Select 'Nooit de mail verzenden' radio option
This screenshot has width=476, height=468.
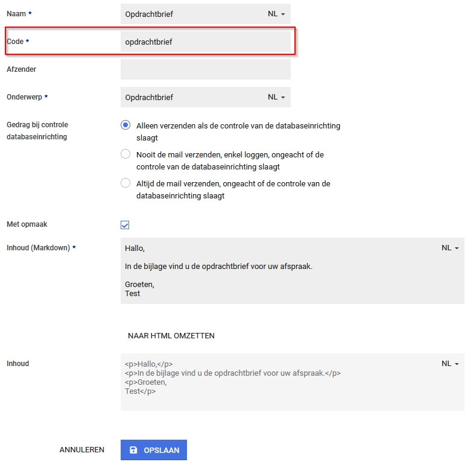pyautogui.click(x=125, y=154)
